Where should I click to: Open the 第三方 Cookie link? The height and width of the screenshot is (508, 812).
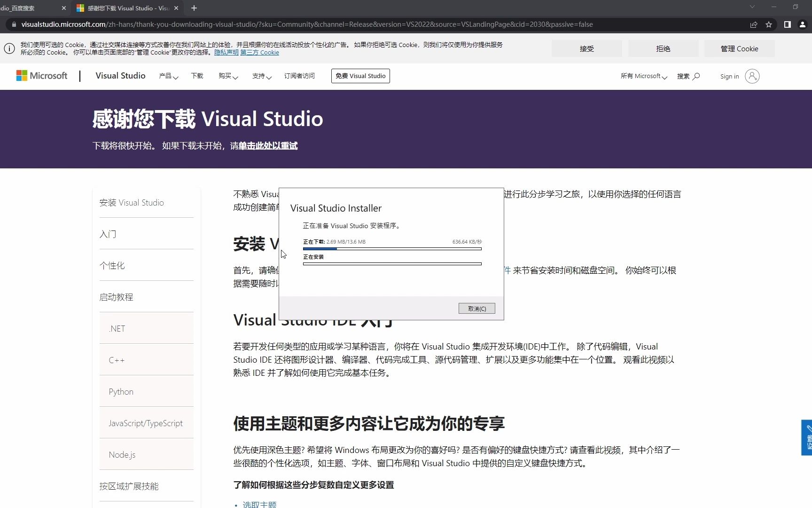[x=259, y=53]
